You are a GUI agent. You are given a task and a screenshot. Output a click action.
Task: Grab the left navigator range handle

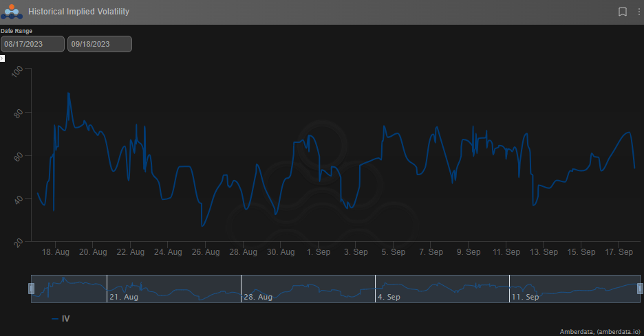[x=31, y=289]
